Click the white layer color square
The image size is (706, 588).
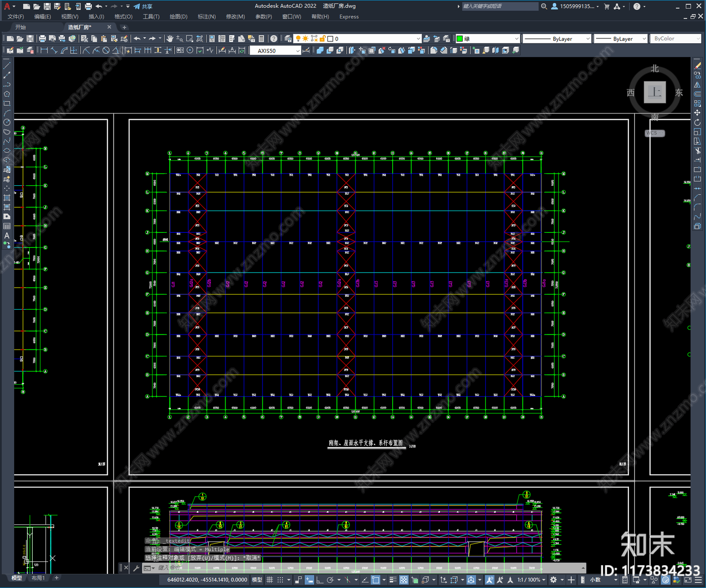[x=330, y=39]
